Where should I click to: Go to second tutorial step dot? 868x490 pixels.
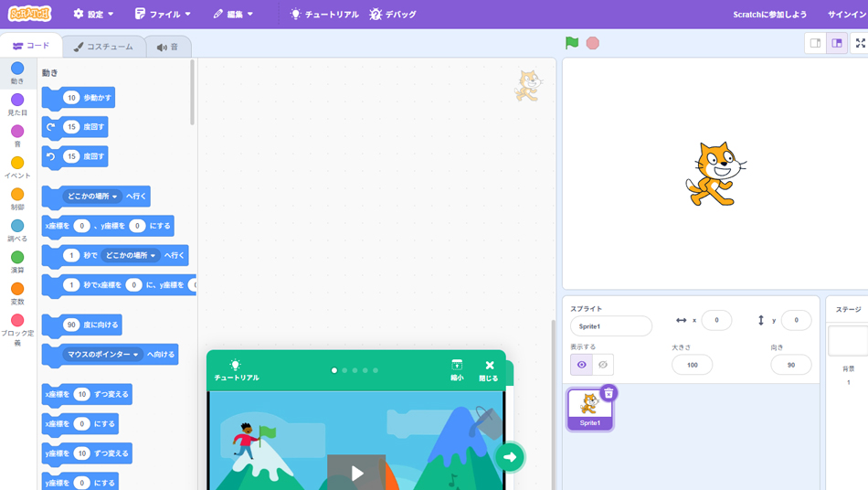[x=344, y=370]
